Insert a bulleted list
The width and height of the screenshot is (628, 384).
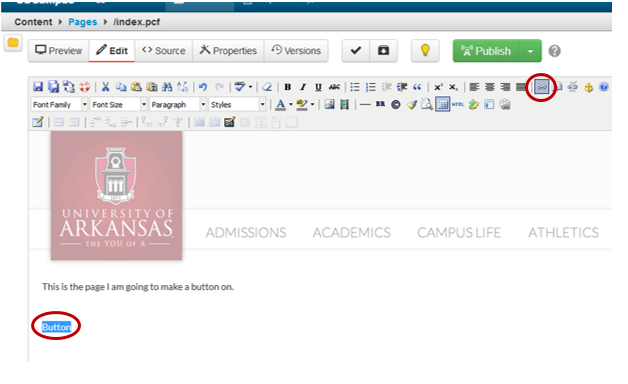pos(355,86)
